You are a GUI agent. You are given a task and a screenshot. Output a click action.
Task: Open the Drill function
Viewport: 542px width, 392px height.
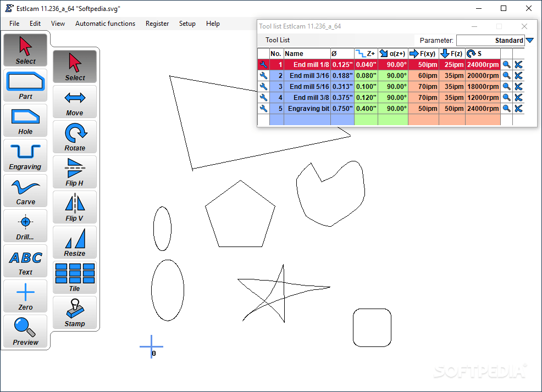25,226
